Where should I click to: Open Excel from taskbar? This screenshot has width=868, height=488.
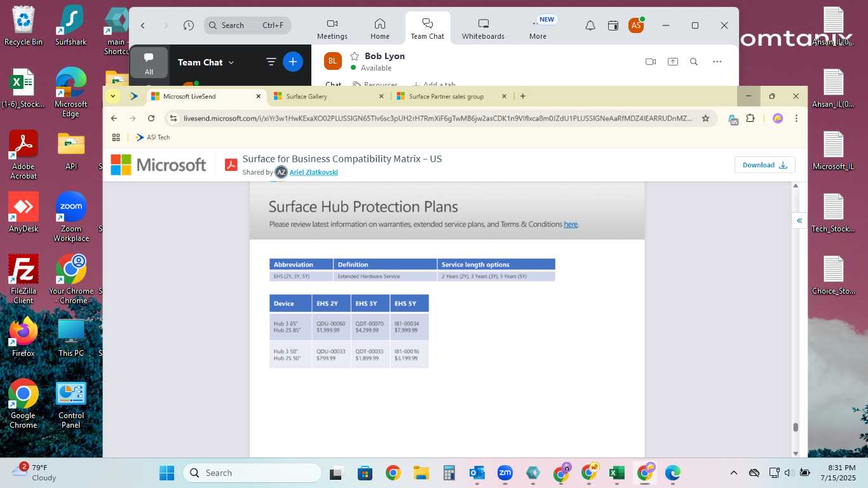coord(616,473)
